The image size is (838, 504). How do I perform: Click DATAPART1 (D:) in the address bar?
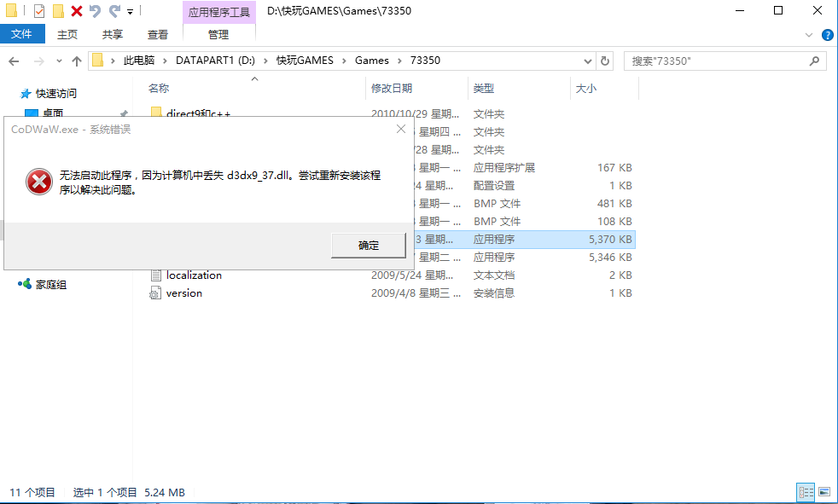coord(215,61)
